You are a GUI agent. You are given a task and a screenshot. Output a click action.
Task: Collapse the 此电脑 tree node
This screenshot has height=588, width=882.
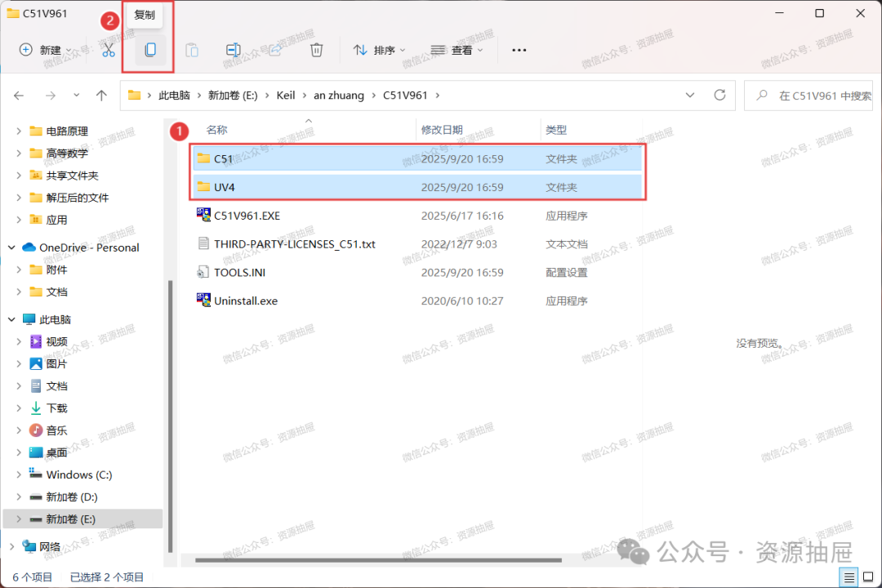click(x=11, y=319)
